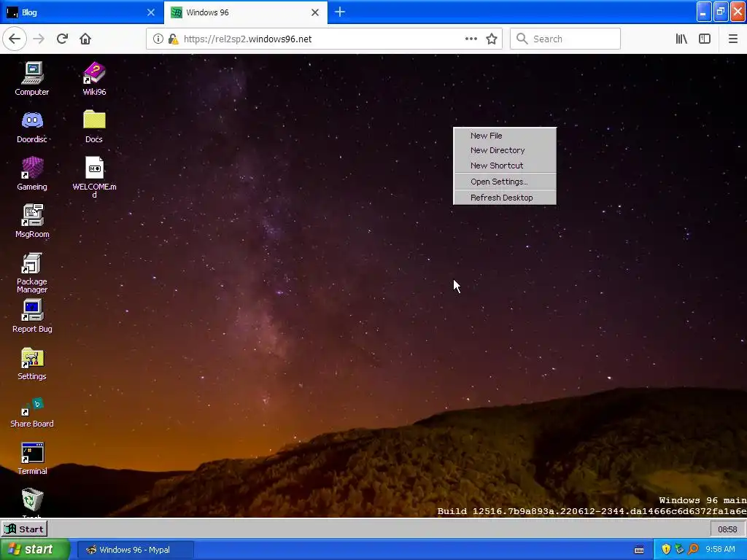Screen dimensions: 747x560
Task: Open the Computer desktop icon
Action: point(32,79)
